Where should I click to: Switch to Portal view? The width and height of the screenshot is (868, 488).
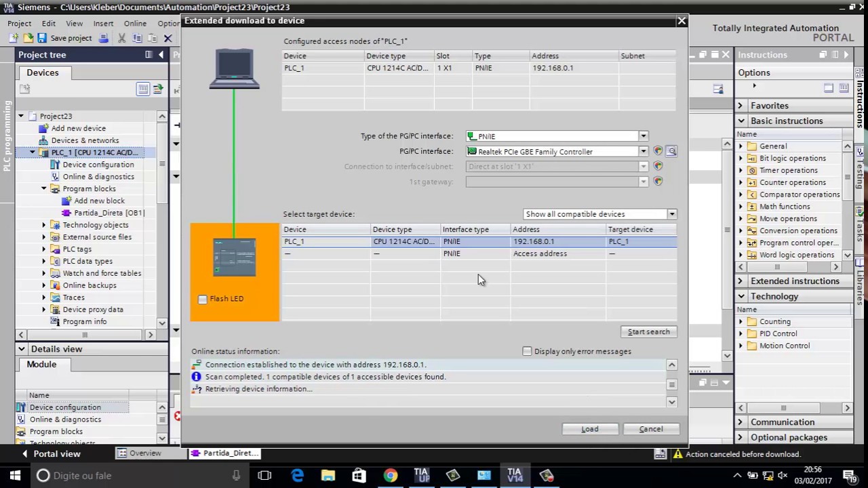pos(51,453)
